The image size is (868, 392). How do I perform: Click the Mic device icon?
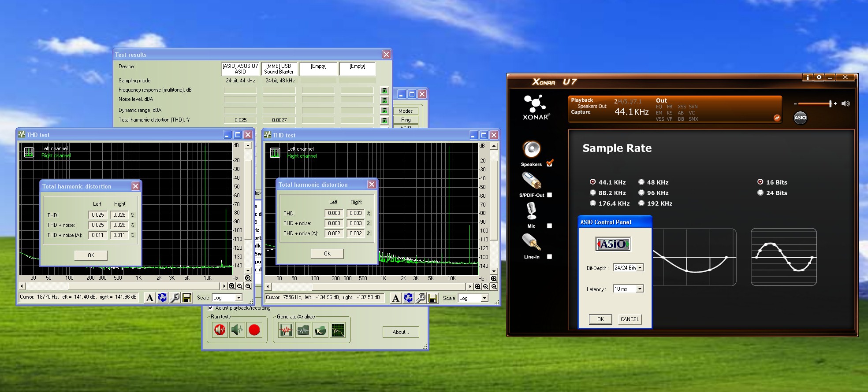(x=531, y=211)
